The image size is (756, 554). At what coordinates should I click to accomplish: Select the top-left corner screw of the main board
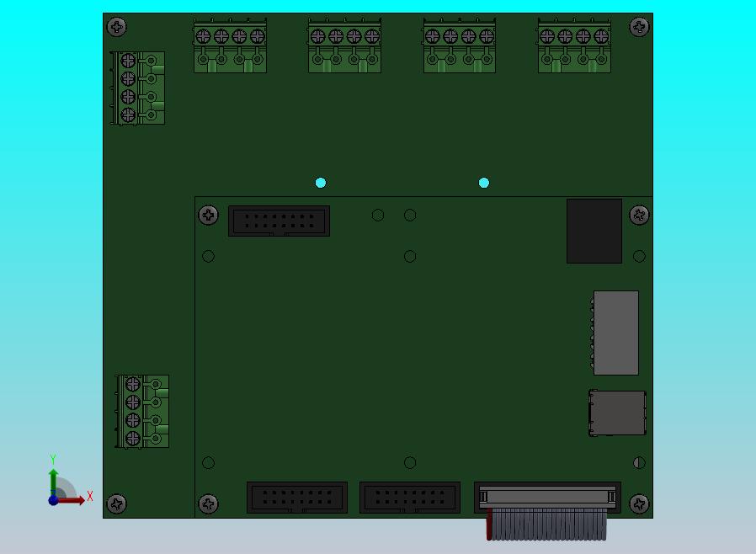click(117, 27)
